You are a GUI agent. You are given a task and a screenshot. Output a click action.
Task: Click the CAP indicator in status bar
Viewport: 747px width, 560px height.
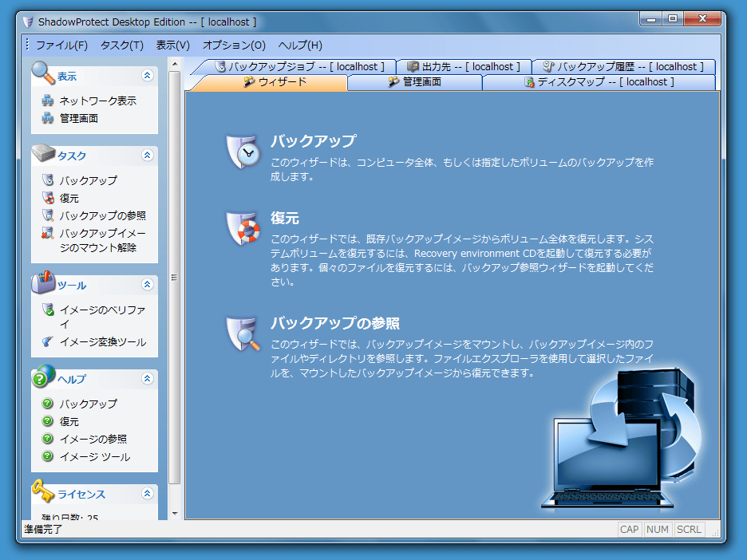pyautogui.click(x=630, y=530)
